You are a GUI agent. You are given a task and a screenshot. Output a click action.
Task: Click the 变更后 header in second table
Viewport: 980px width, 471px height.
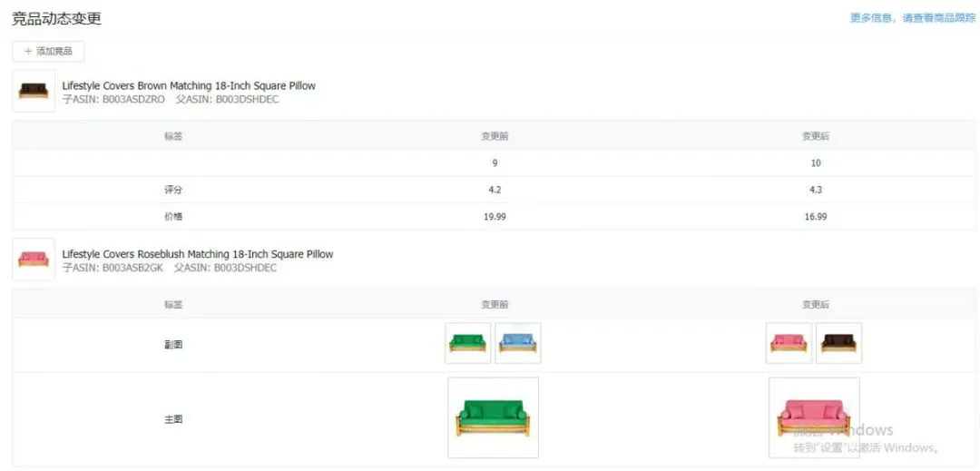[816, 305]
